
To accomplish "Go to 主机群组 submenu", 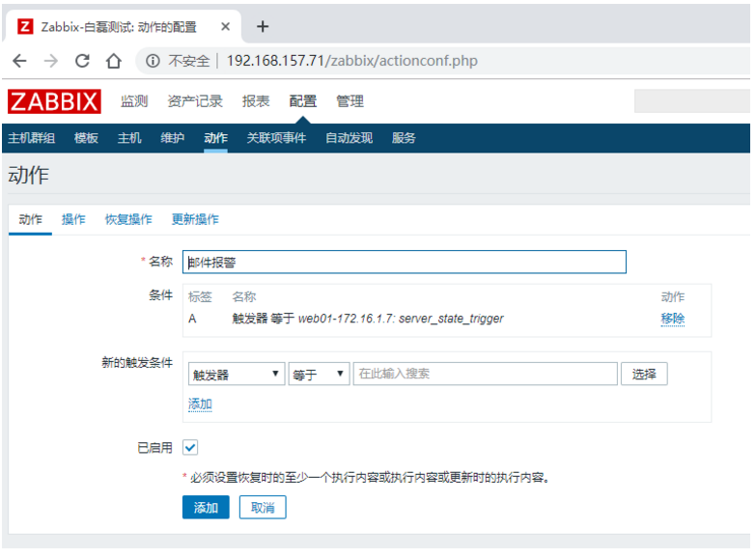I will [31, 138].
